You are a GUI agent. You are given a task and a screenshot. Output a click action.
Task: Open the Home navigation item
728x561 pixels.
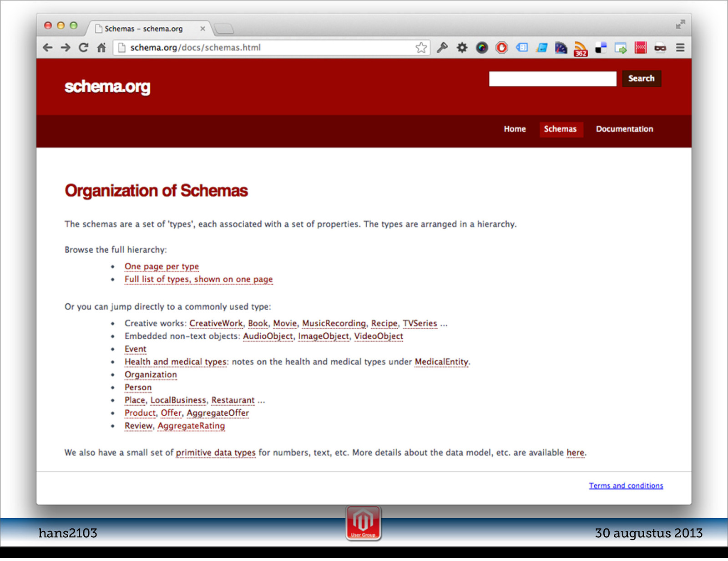[515, 129]
